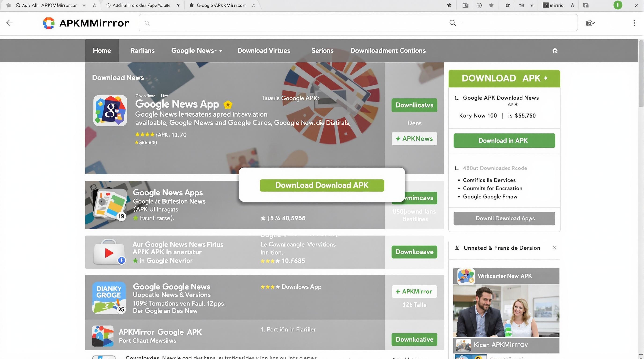
Task: Click the Download in APK button
Action: click(x=504, y=140)
